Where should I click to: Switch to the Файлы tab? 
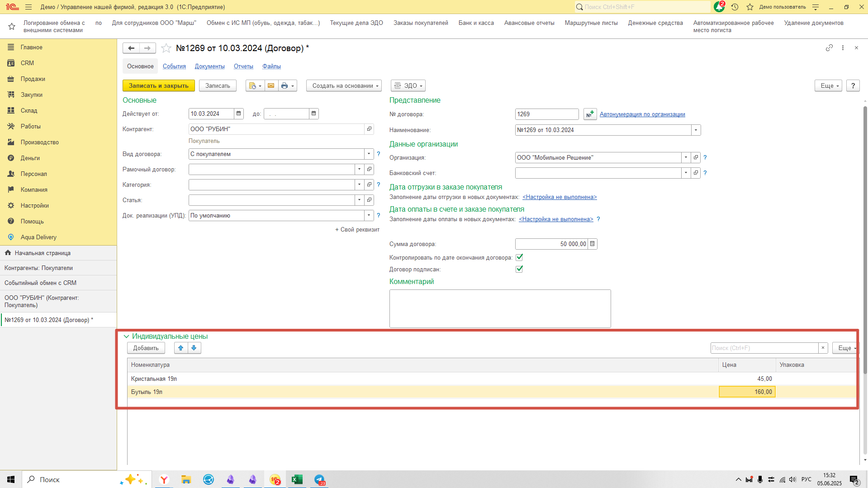click(271, 66)
